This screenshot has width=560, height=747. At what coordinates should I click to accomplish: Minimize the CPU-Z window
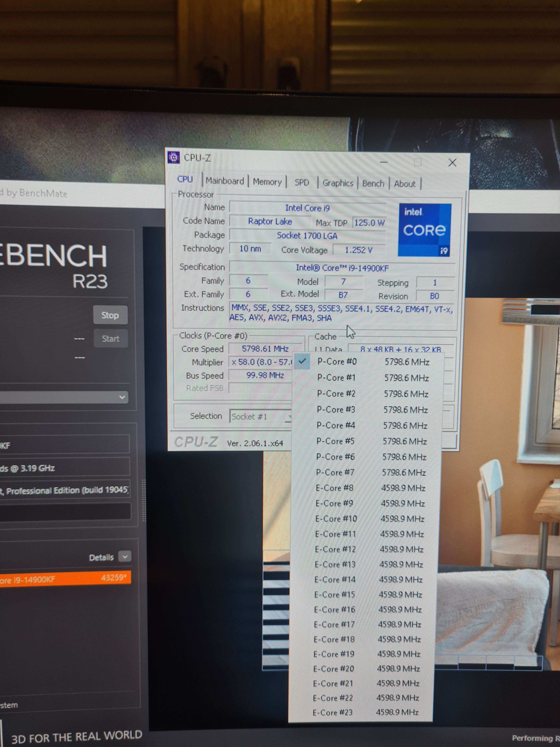[x=384, y=162]
